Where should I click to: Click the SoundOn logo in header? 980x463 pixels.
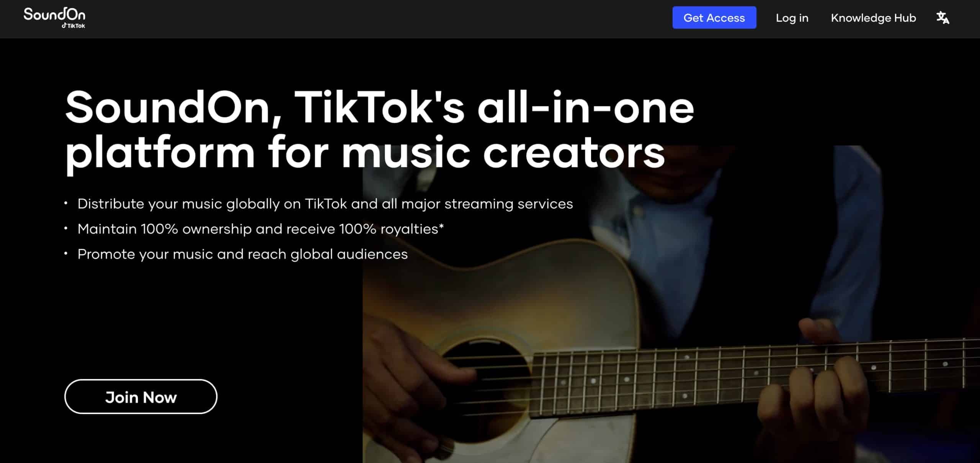point(54,17)
